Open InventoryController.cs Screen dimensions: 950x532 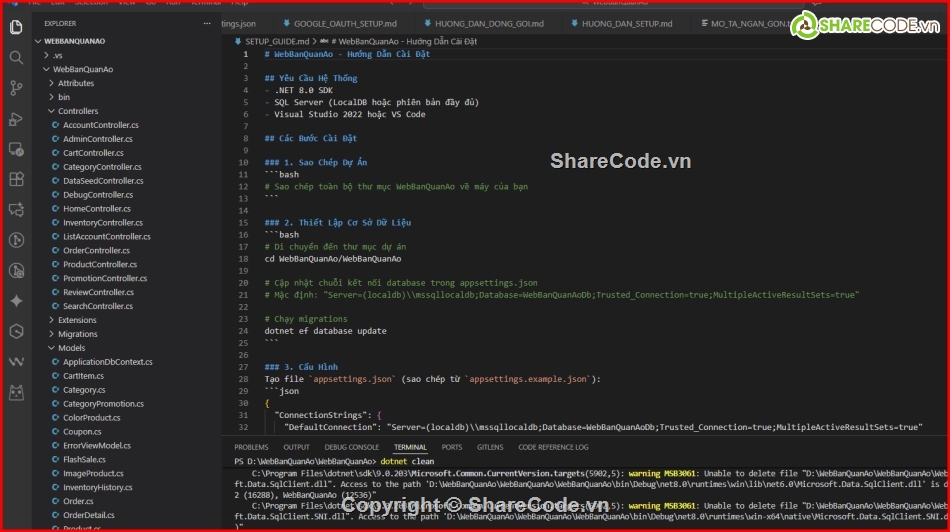tap(103, 222)
